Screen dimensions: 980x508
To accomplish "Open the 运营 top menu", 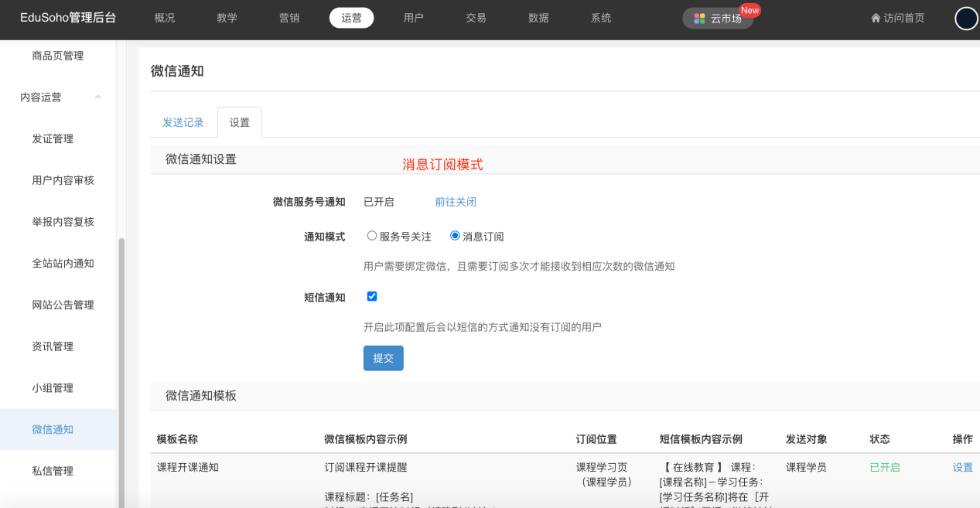I will pos(351,18).
